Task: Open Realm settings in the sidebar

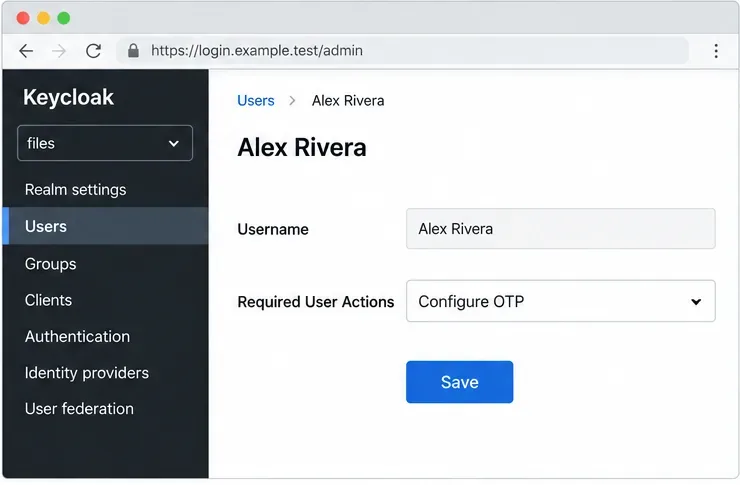Action: coord(106,190)
